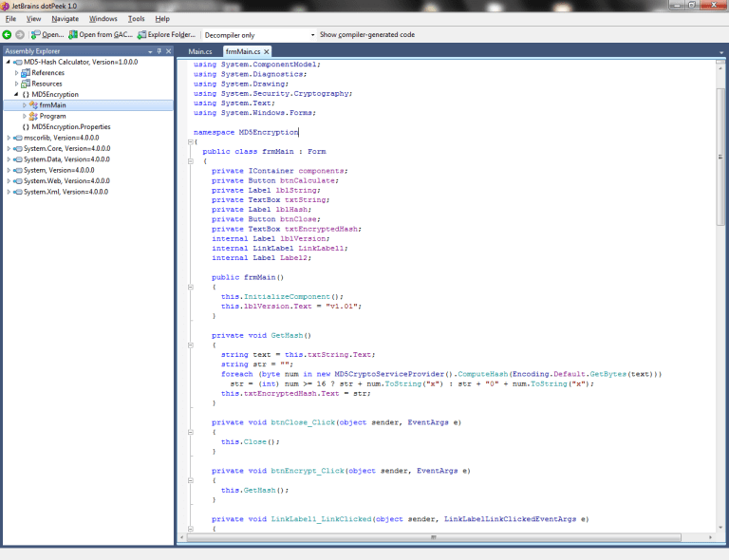729x560 pixels.
Task: Expand the Resources node
Action: [x=16, y=84]
